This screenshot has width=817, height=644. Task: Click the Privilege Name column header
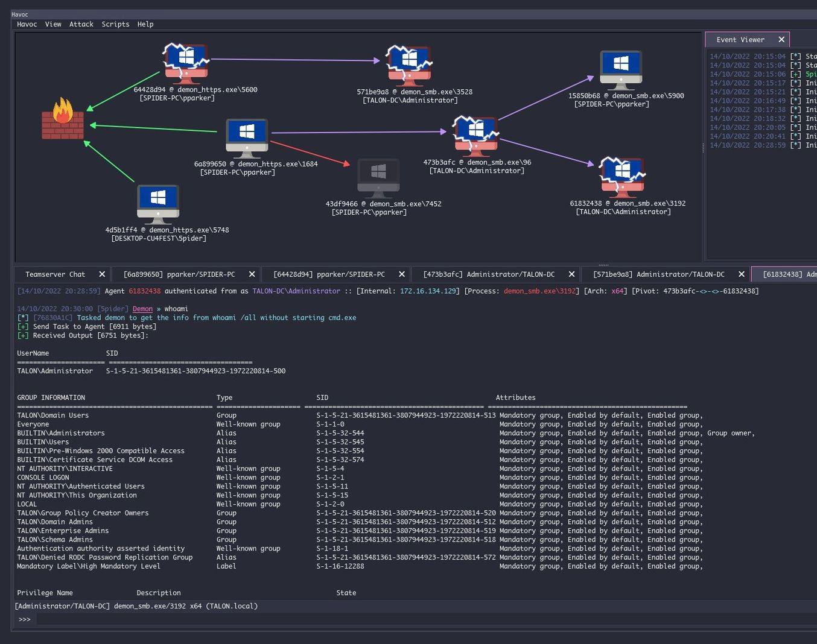click(x=45, y=593)
